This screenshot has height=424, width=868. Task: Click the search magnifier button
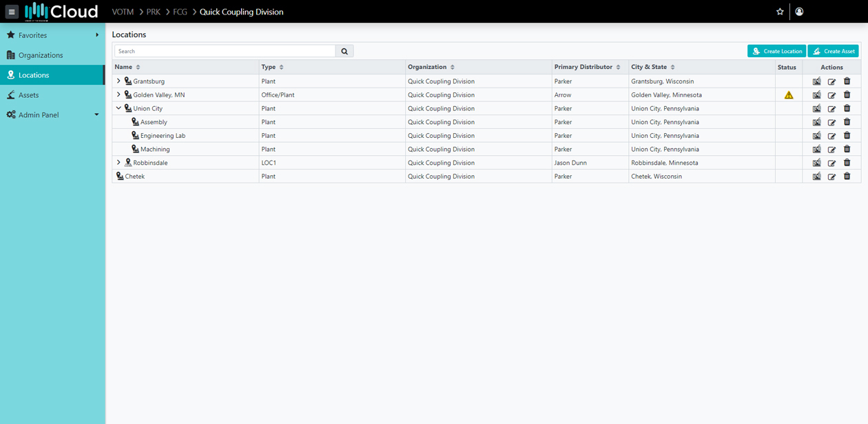coord(344,51)
